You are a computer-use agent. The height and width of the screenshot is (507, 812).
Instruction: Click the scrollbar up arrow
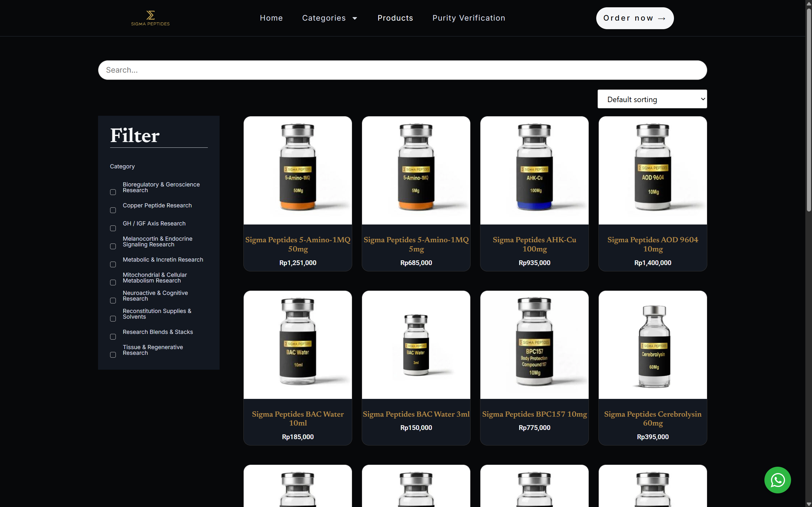[809, 3]
